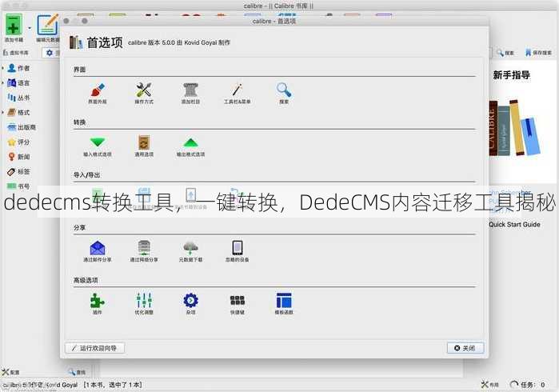Click 查找 below the tag browser
Viewport: 559px width, 392px height.
pyautogui.click(x=77, y=372)
